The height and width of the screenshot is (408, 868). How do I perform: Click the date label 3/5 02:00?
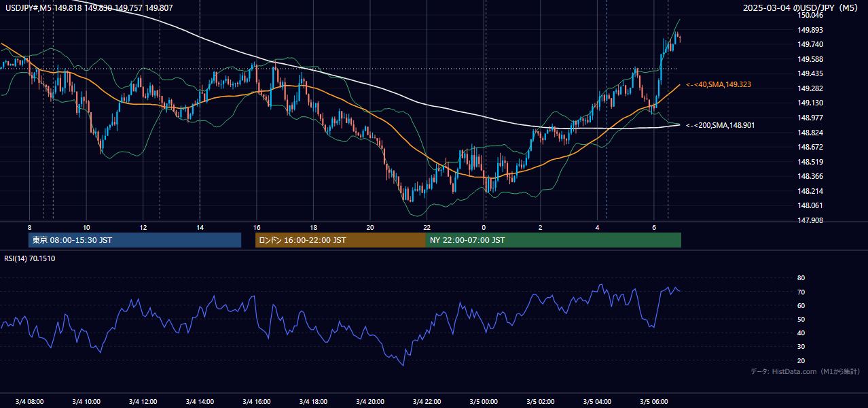540,401
